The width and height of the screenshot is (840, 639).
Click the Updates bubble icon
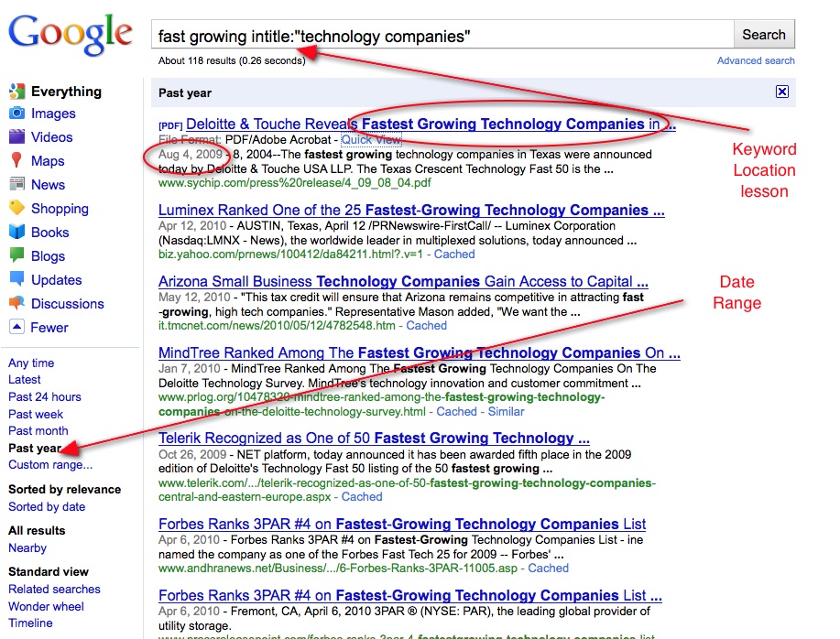click(16, 279)
